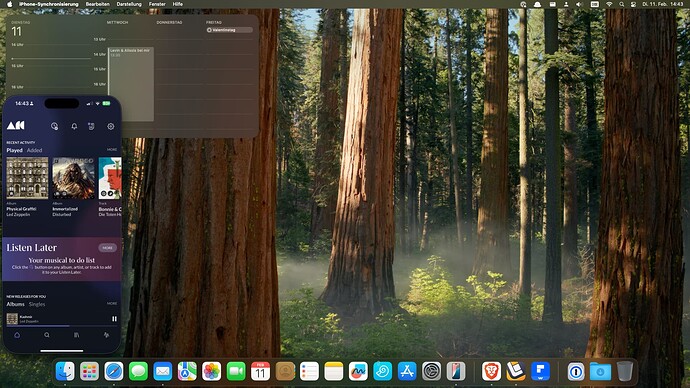Tap the queue icon beside the bell
This screenshot has height=388, width=690.
91,126
